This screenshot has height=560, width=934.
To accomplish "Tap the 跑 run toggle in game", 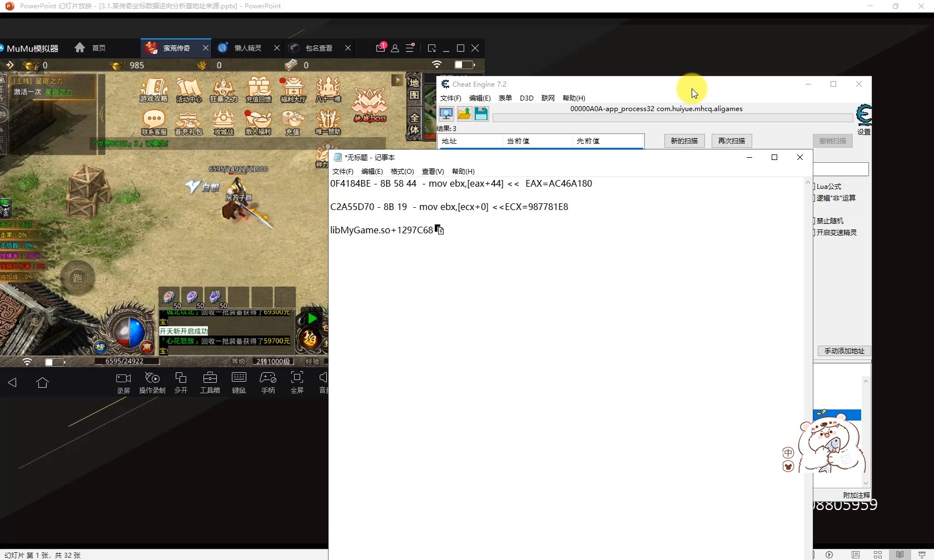I will click(77, 278).
